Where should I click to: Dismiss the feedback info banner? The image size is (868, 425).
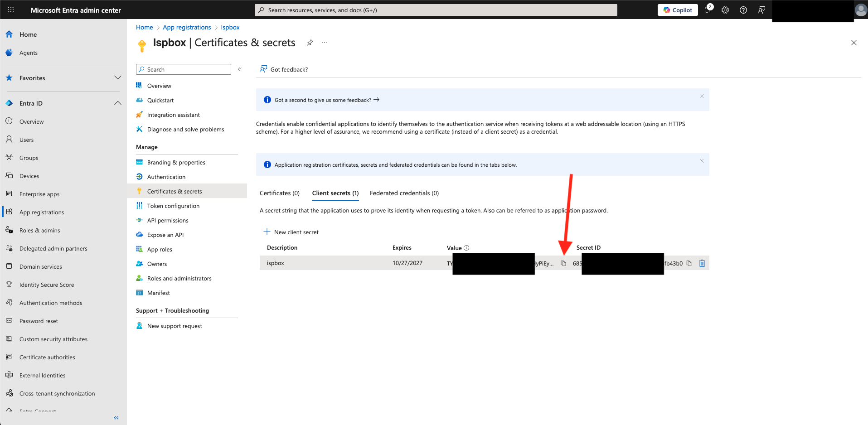tap(701, 96)
